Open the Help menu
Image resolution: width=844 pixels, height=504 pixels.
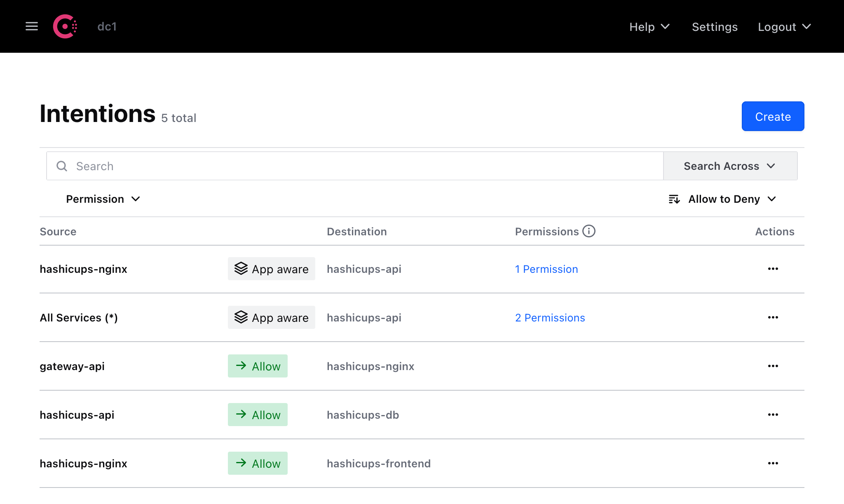pos(649,27)
